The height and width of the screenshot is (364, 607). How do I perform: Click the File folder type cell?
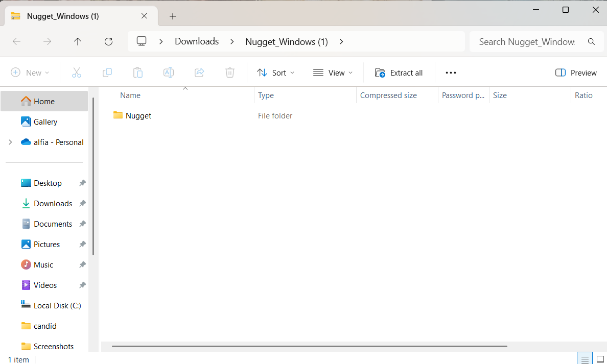click(x=275, y=116)
